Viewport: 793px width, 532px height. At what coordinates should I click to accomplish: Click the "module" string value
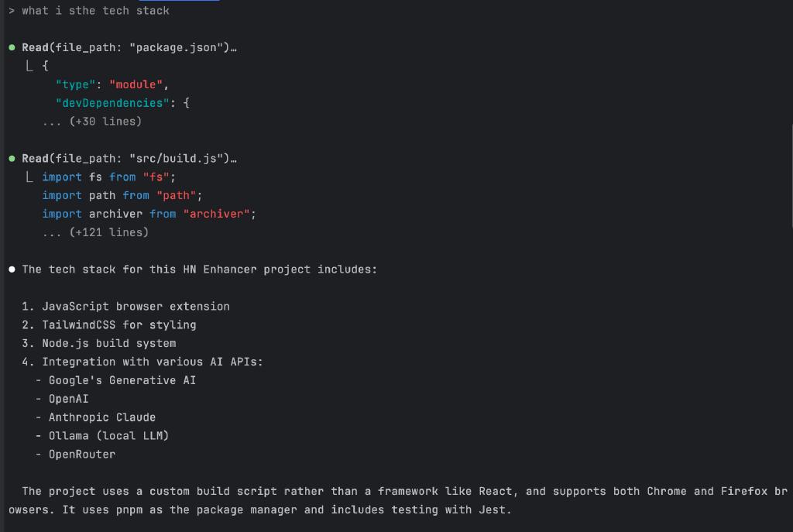(136, 84)
